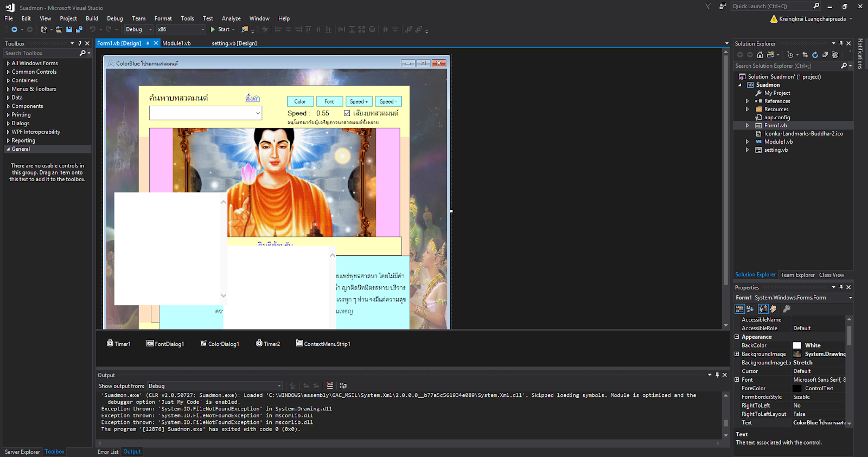The height and width of the screenshot is (457, 868).
Task: Open the Properties object selector Form1 dropdown
Action: coord(850,298)
